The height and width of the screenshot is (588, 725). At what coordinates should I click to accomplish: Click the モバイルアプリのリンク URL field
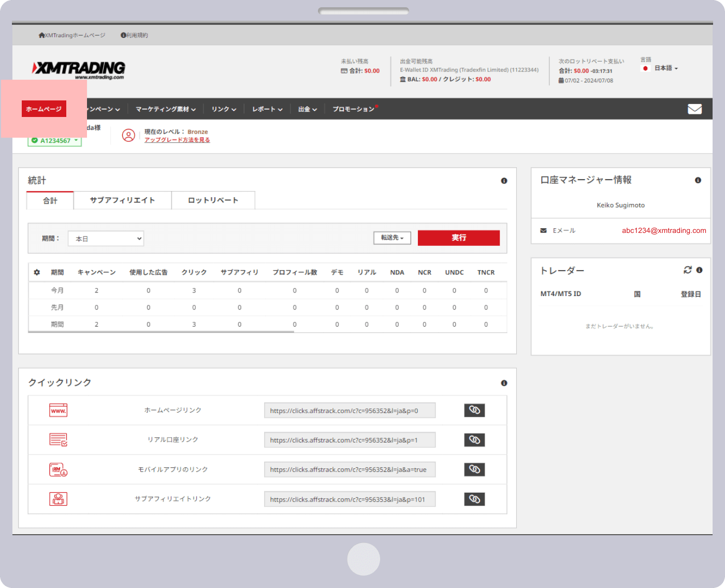(350, 469)
